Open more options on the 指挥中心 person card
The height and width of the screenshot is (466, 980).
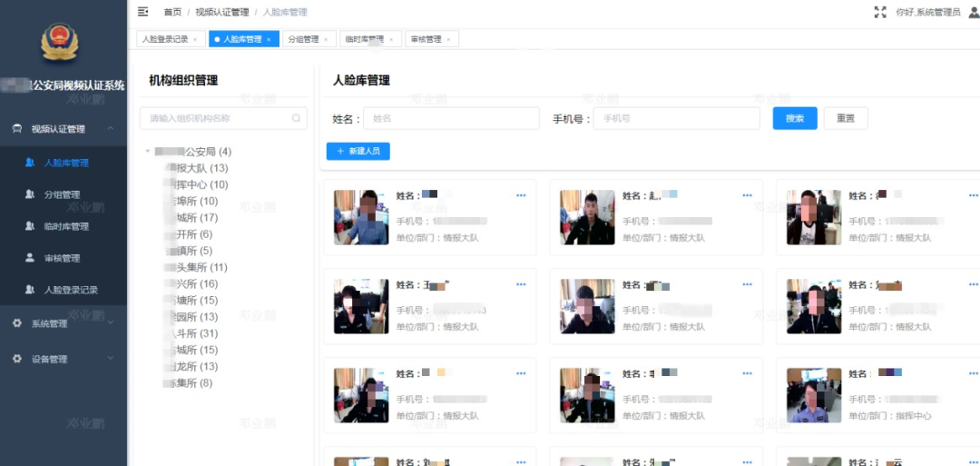pos(973,373)
